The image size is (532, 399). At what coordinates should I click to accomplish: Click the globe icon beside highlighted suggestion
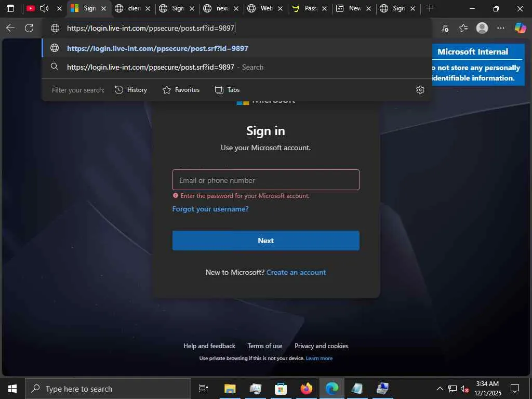[55, 48]
